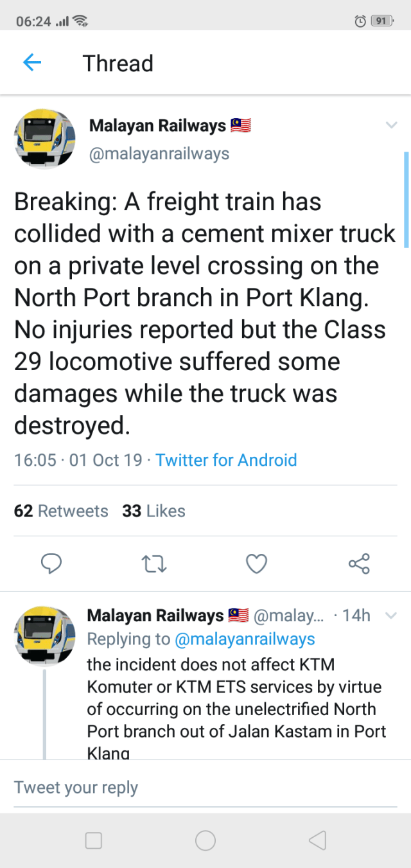
Task: Tap the alarm clock icon in status bar
Action: (x=360, y=21)
